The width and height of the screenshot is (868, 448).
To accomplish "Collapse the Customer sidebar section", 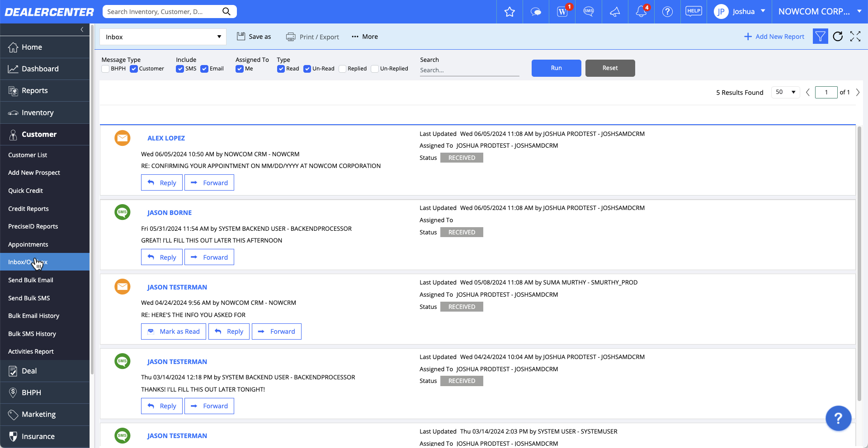I will click(45, 134).
